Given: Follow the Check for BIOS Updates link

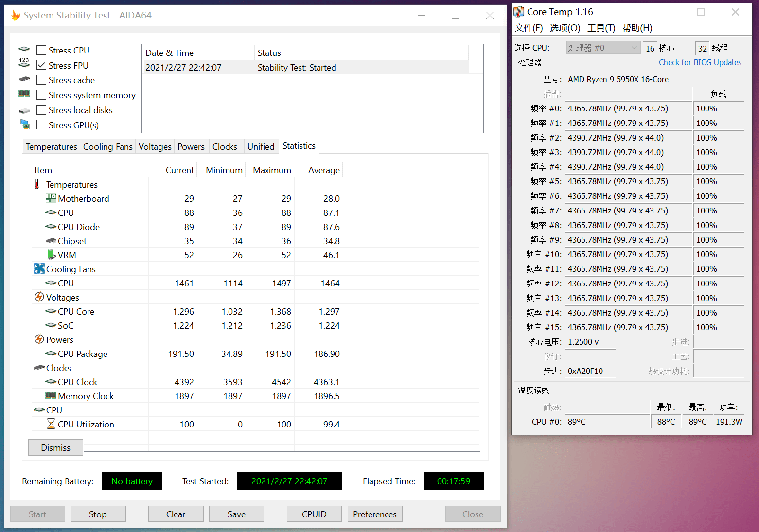Looking at the screenshot, I should 700,62.
